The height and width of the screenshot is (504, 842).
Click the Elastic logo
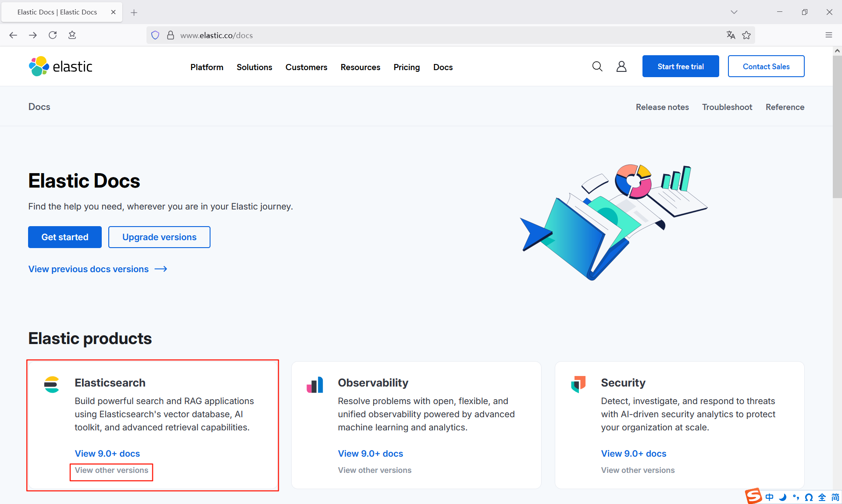60,66
